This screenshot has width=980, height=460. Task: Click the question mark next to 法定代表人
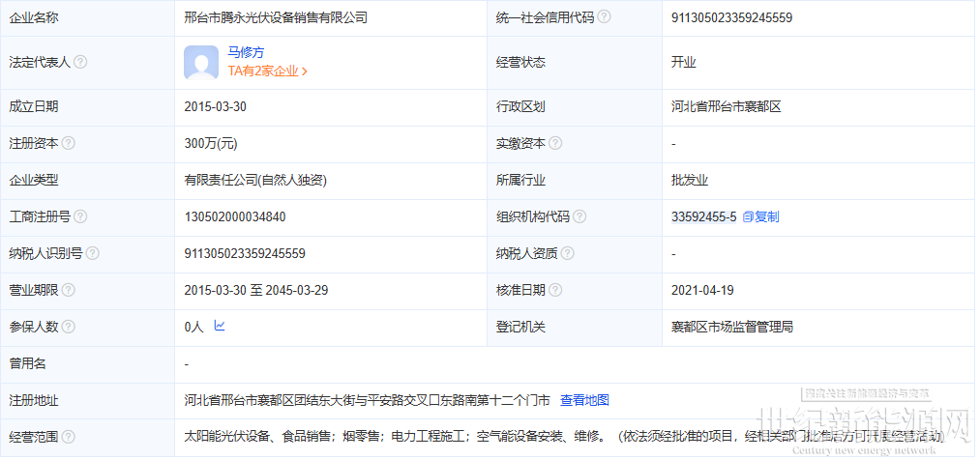pos(80,62)
